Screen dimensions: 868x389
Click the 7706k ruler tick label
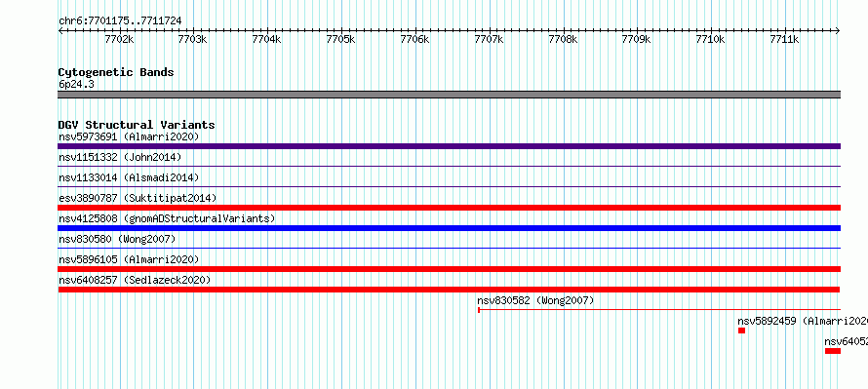[414, 40]
